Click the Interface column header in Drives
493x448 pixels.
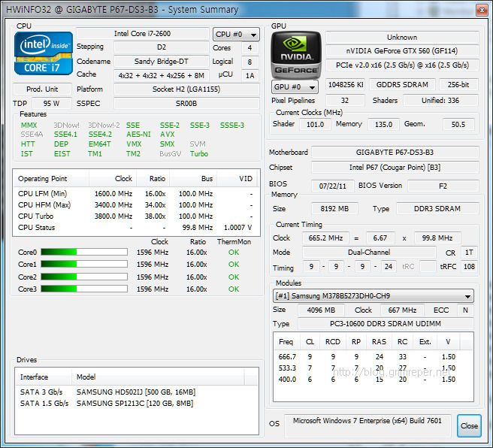tap(44, 377)
